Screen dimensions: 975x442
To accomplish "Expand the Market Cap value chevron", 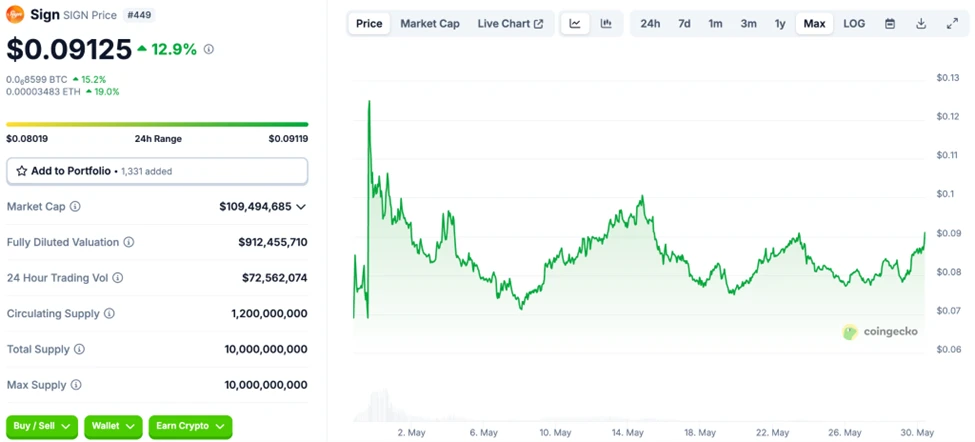I will 301,207.
